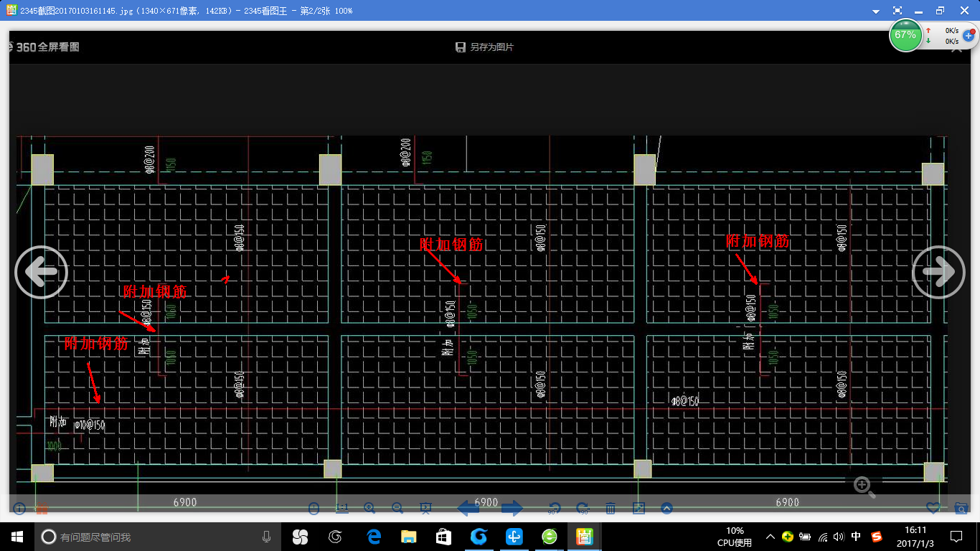
Task: Click the green 67% memory ball widget
Action: 905,35
